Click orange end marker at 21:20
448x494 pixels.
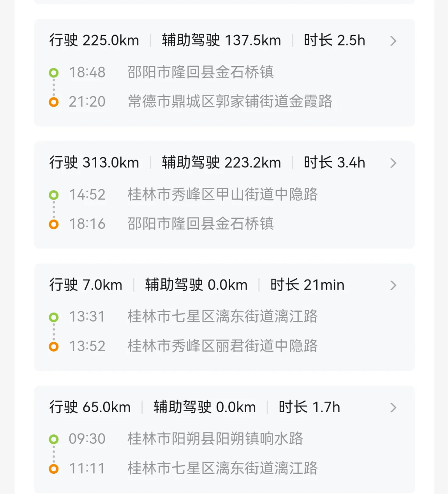pos(54,102)
